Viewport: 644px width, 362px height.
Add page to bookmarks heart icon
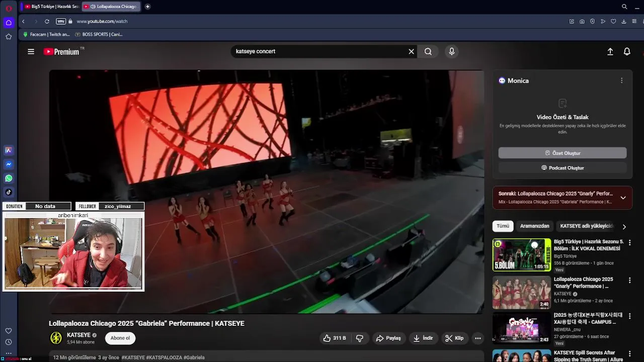[x=613, y=21]
